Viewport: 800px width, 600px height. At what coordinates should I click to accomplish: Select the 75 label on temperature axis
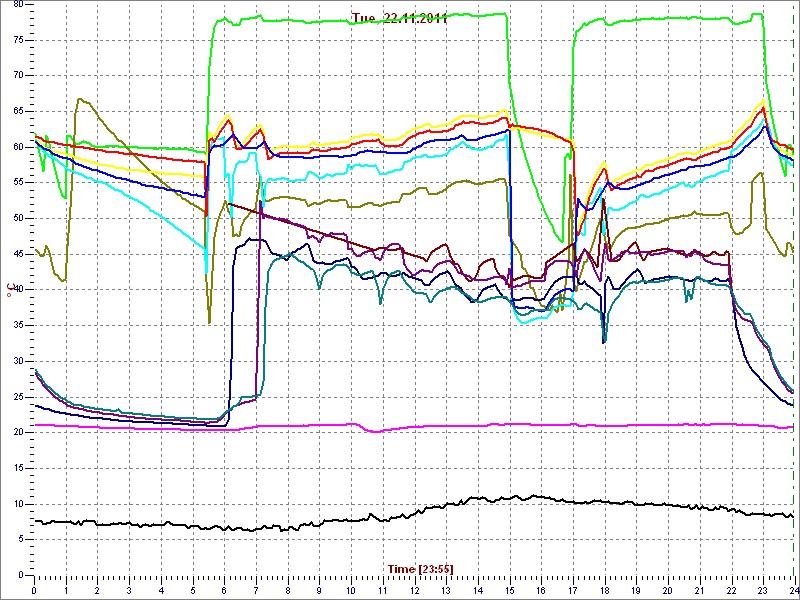[18, 40]
